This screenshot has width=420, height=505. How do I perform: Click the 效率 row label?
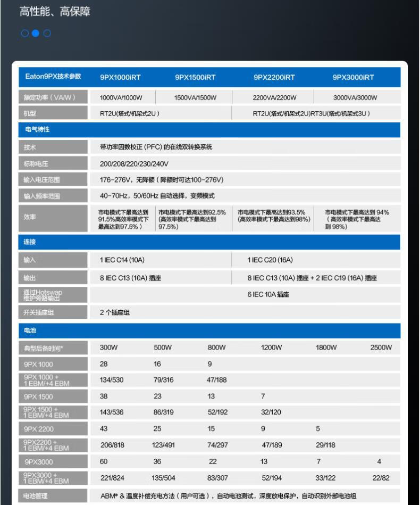53,218
